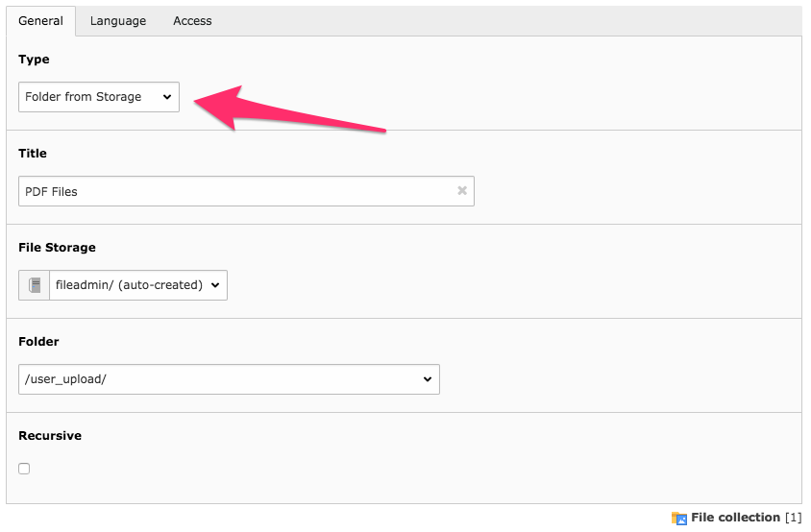Click the chevron arrow on the Folder dropdown
The width and height of the screenshot is (811, 532).
(x=428, y=379)
